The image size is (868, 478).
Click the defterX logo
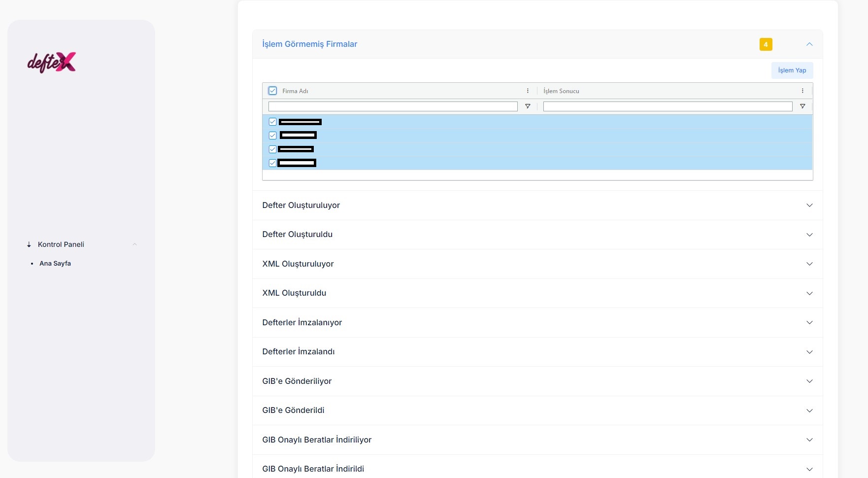pos(52,63)
